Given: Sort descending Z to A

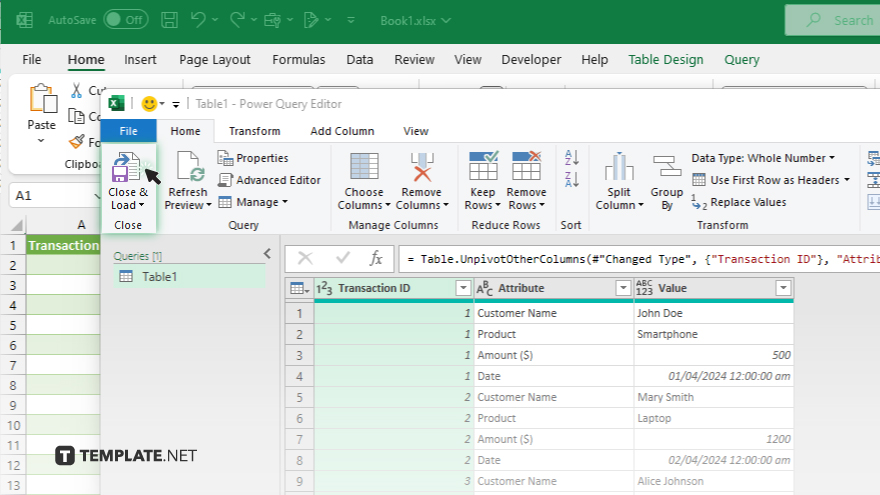Looking at the screenshot, I should coord(571,180).
